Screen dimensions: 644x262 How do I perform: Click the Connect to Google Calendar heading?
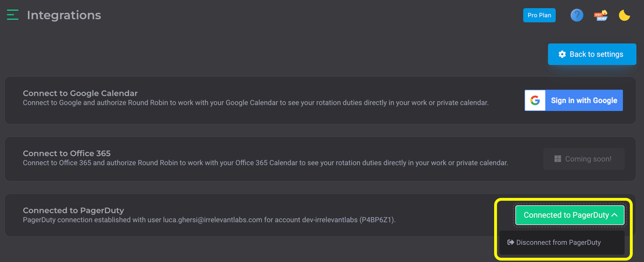click(x=80, y=93)
